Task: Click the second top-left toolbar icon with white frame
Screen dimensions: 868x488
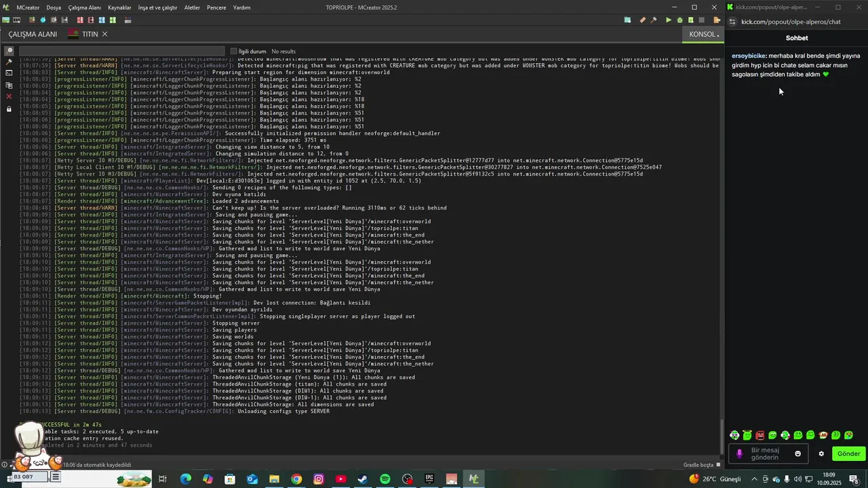Action: point(16,20)
